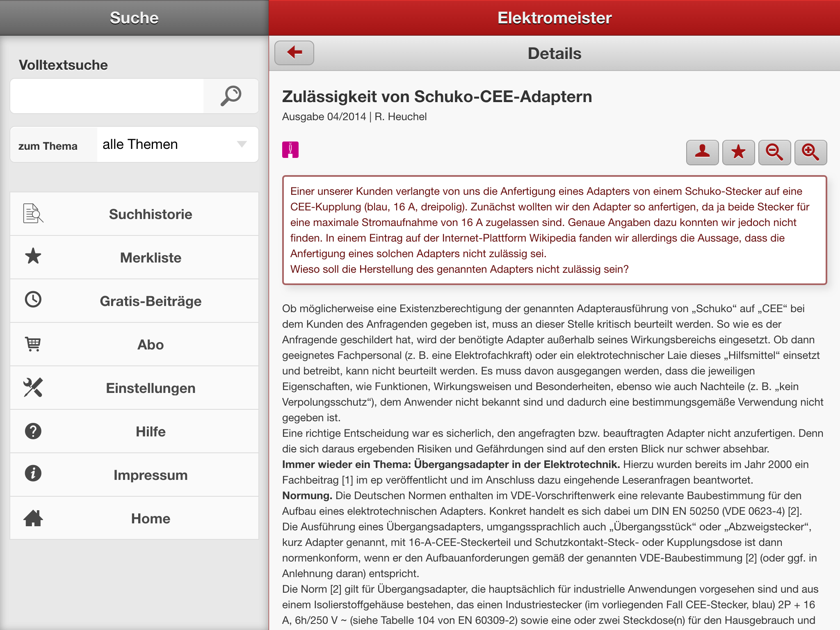840x630 pixels.
Task: Click the bold 'Normung.' paragraph text
Action: 307,495
